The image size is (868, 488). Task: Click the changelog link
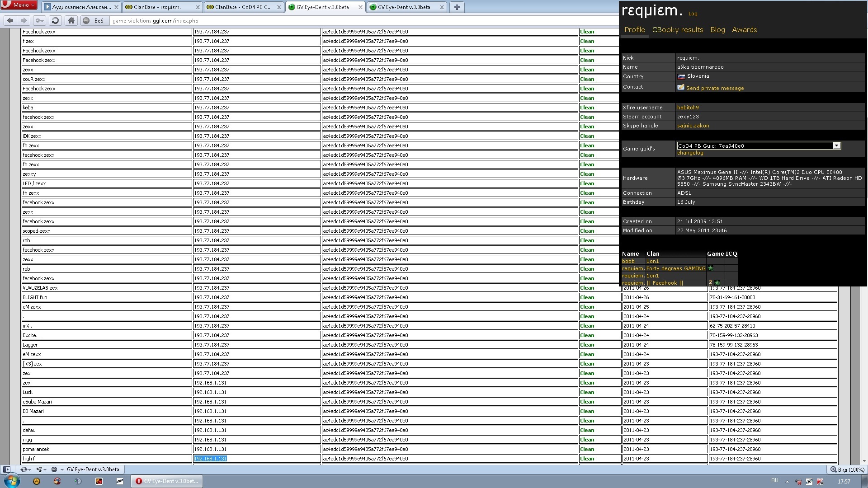pyautogui.click(x=690, y=153)
